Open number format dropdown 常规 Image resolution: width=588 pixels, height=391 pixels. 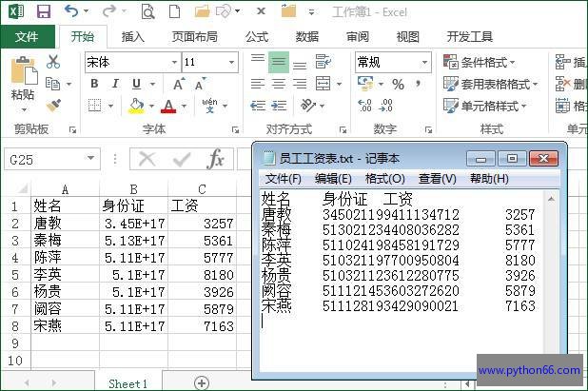click(424, 62)
